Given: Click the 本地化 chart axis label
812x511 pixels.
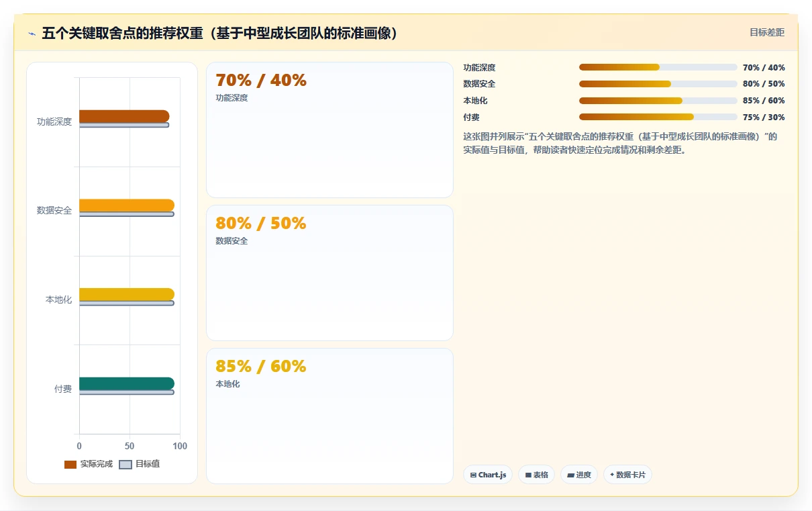Looking at the screenshot, I should click(x=59, y=299).
